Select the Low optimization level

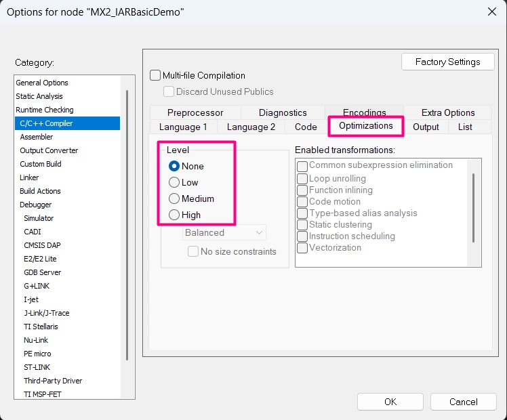[x=174, y=182]
